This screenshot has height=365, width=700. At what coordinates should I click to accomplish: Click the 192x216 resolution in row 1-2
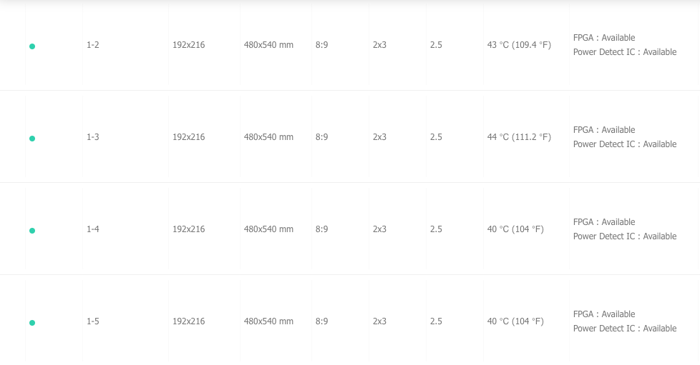coord(189,45)
